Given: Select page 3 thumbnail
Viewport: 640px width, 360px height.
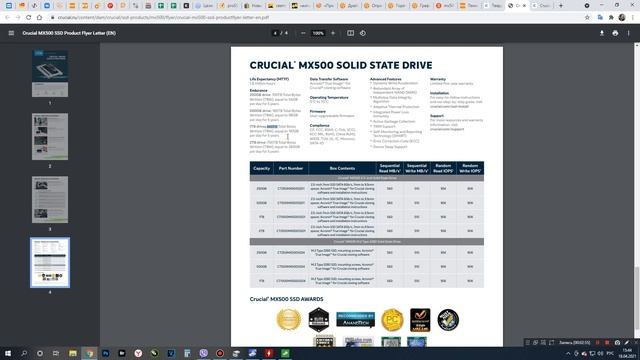Looking at the screenshot, I should coord(50,200).
